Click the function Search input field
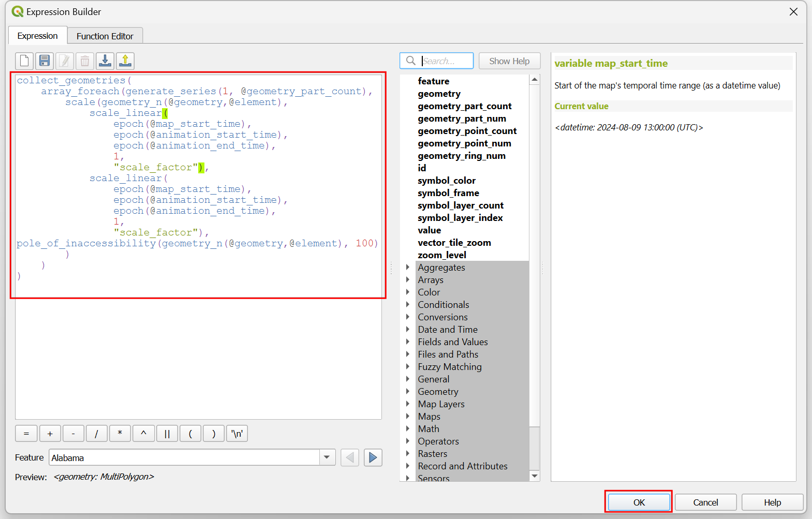The image size is (812, 519). pos(445,61)
